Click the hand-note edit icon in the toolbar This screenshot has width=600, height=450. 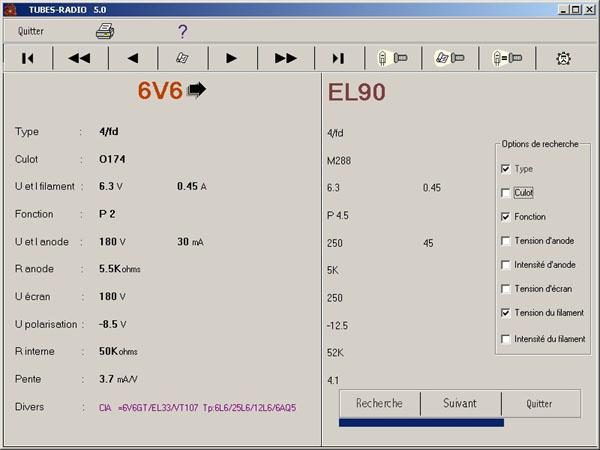(182, 58)
